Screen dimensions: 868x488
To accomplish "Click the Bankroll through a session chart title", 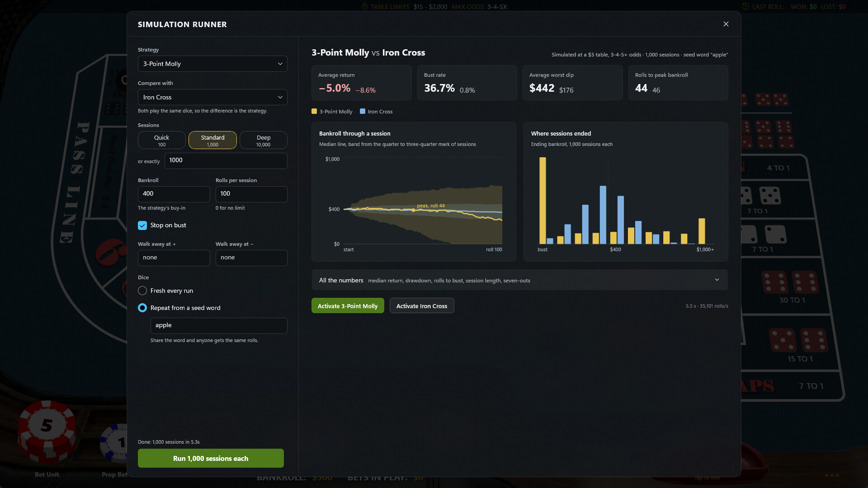I will [354, 133].
